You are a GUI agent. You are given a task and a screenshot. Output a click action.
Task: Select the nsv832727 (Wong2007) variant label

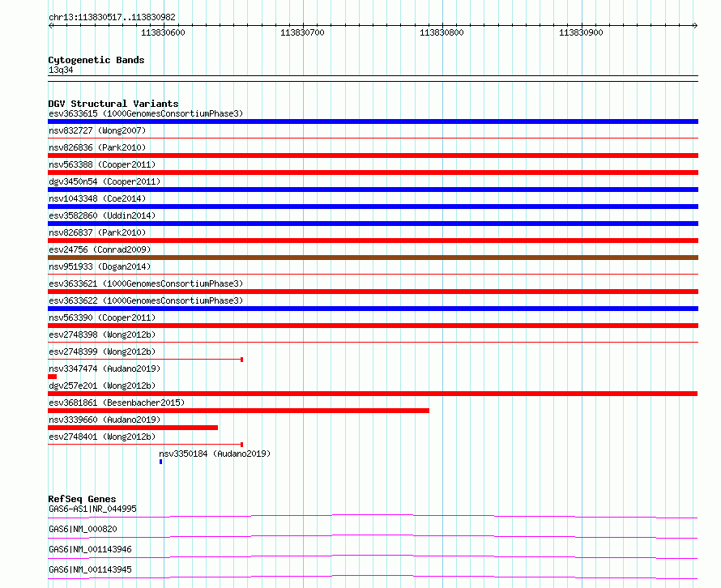point(97,130)
